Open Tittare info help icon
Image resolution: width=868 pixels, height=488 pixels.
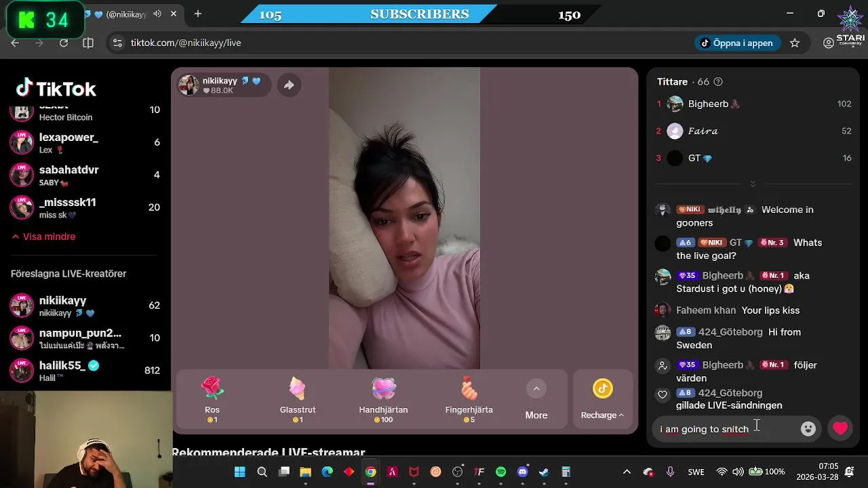(x=718, y=82)
